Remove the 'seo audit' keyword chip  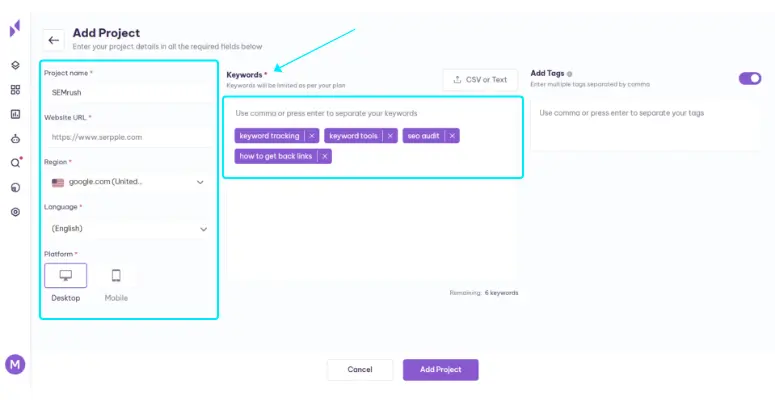[452, 136]
